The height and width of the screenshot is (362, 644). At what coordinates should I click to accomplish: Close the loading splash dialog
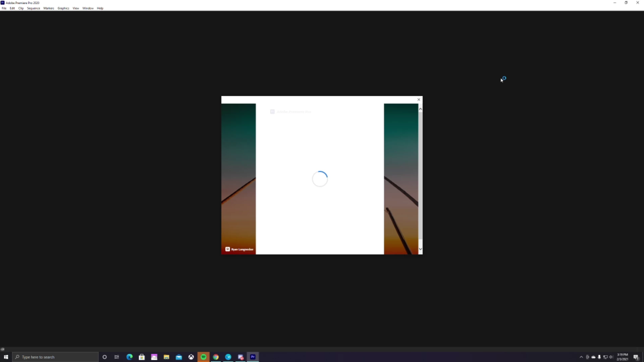click(x=419, y=100)
